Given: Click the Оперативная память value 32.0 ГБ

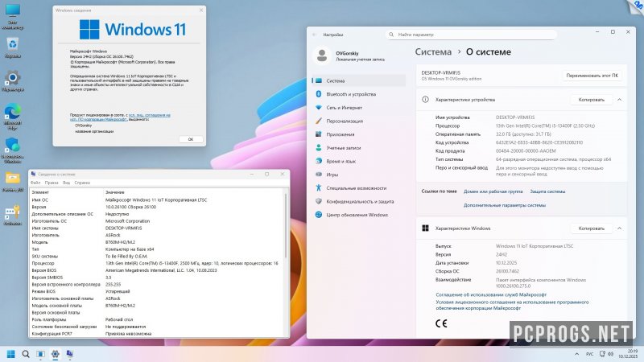Looking at the screenshot, I should tap(523, 134).
